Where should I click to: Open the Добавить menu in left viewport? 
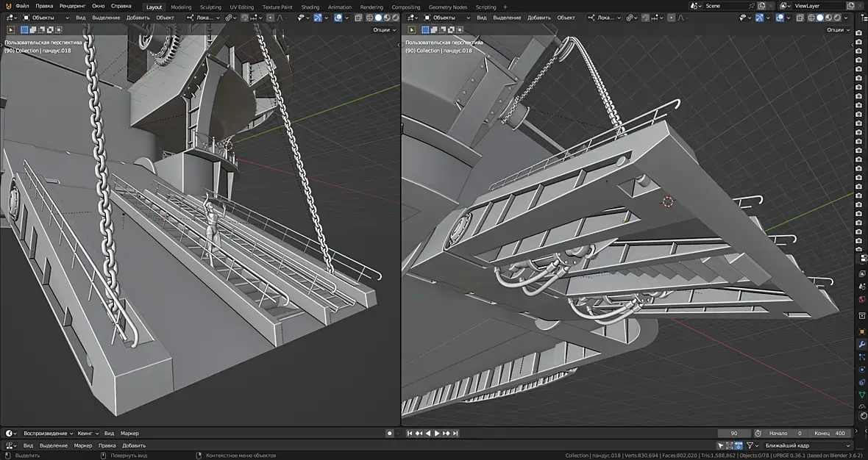pos(138,18)
